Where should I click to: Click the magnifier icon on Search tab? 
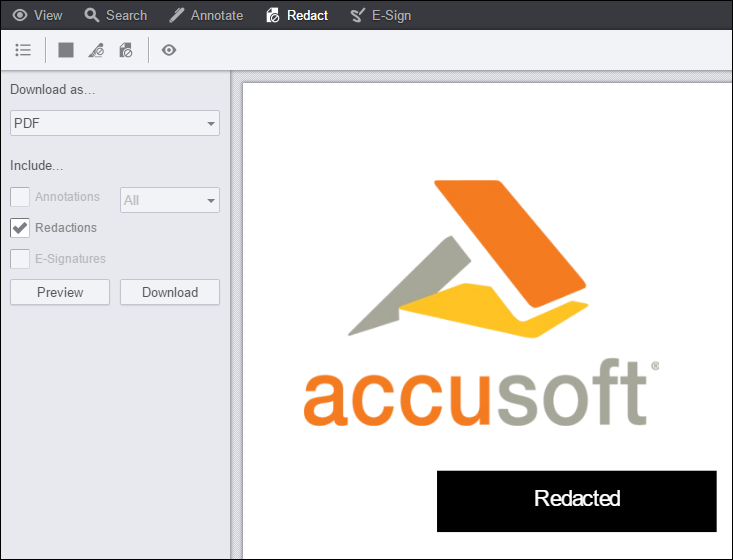tap(92, 15)
